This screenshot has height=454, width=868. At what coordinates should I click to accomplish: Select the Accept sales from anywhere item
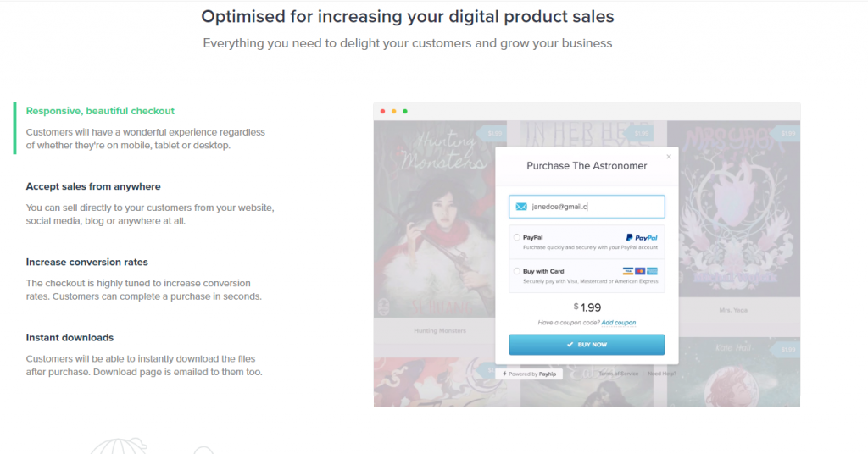[x=93, y=186]
